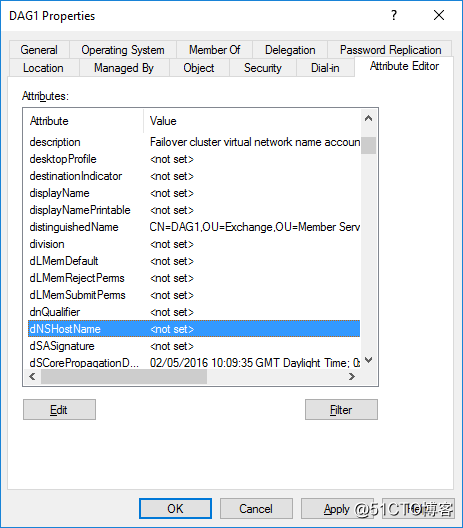Select the distinguishedName attribute row
The image size is (463, 528).
(194, 227)
